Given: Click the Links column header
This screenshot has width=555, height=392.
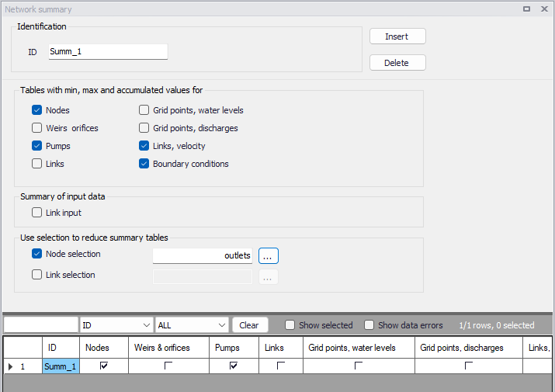Looking at the screenshot, I should tap(281, 348).
